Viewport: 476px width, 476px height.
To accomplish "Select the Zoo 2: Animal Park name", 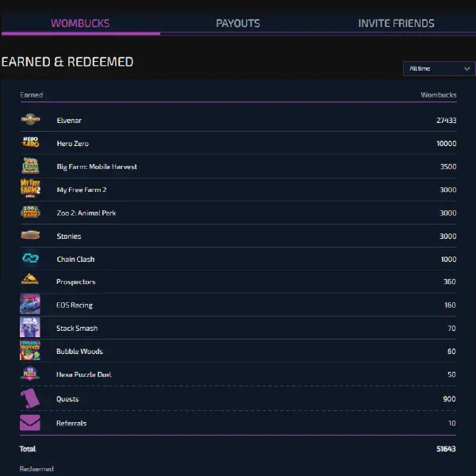I will pos(86,213).
